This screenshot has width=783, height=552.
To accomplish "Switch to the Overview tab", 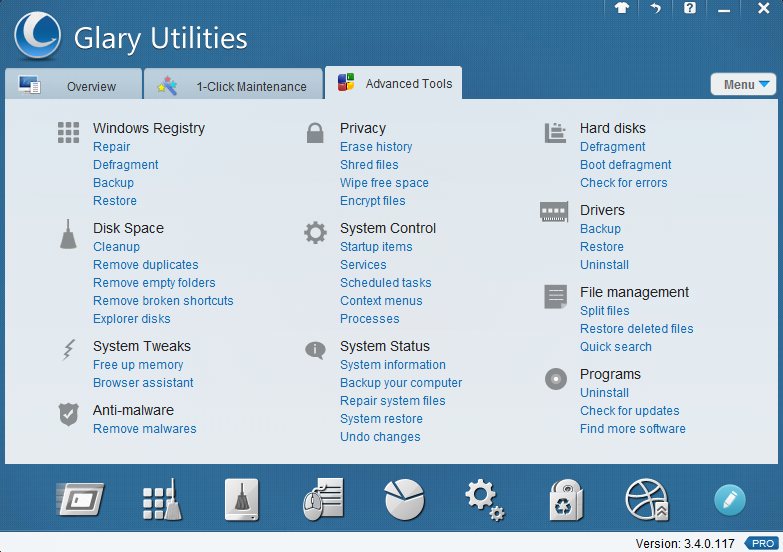I will coord(73,84).
